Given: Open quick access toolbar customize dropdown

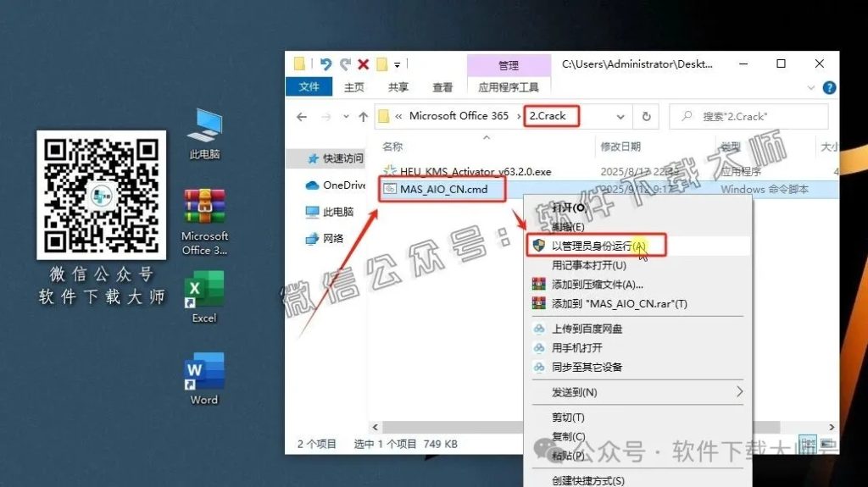Looking at the screenshot, I should coord(397,65).
